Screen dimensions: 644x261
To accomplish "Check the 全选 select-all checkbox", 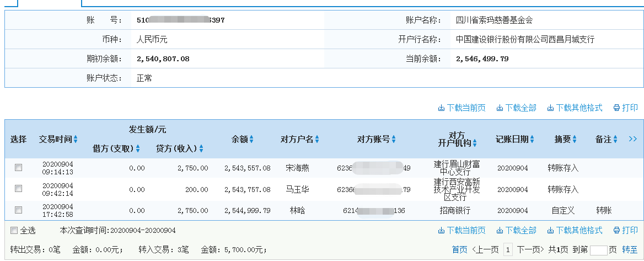I will coord(14,230).
